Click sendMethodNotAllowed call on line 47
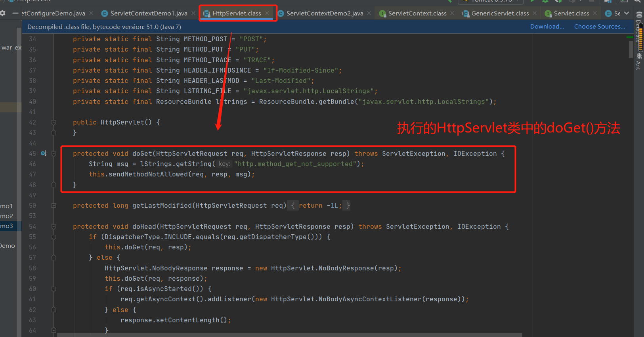The width and height of the screenshot is (644, 337). pos(148,174)
